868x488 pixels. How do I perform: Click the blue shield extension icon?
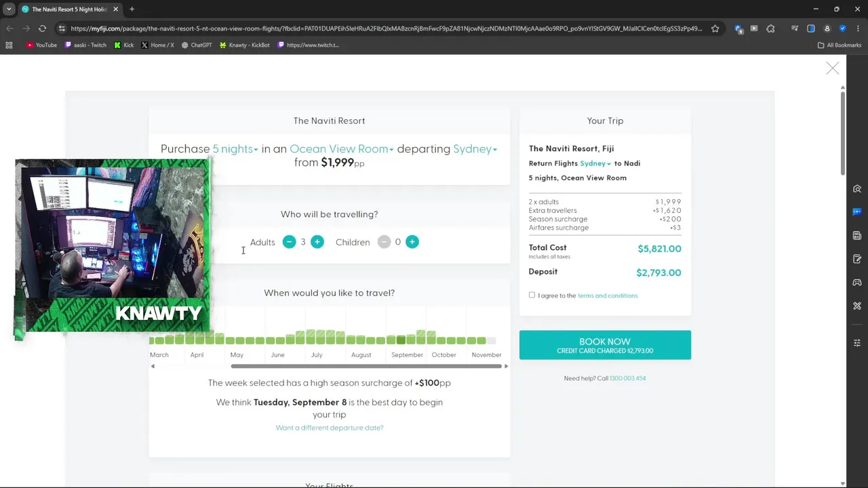coord(842,28)
